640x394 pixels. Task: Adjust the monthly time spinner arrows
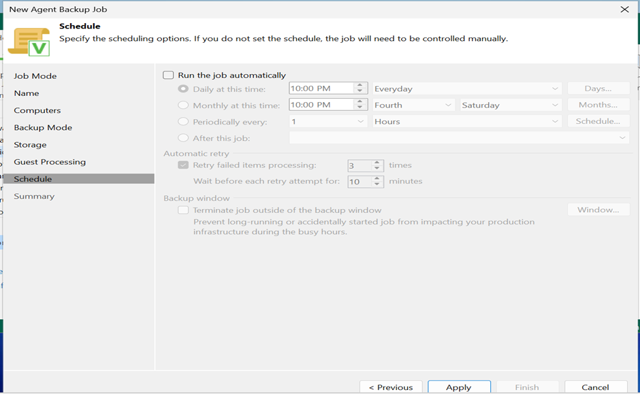coord(360,105)
